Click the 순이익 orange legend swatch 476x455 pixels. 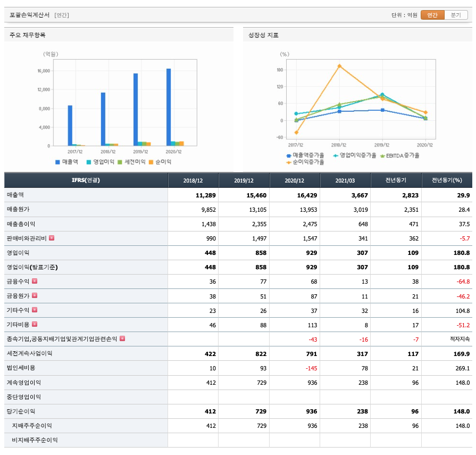tap(151, 162)
